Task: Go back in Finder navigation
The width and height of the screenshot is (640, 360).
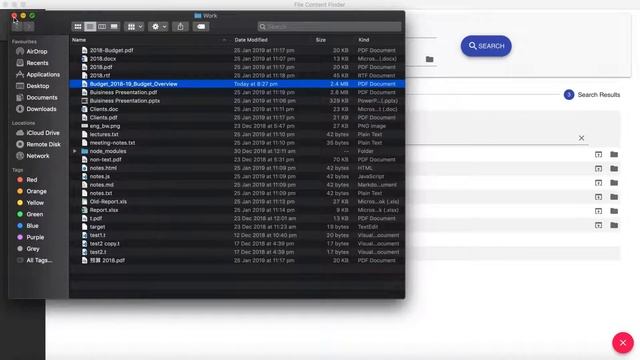Action: point(17,27)
